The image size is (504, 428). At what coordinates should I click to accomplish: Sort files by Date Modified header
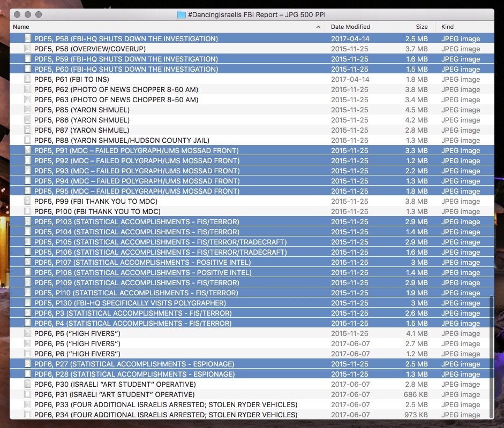click(360, 27)
